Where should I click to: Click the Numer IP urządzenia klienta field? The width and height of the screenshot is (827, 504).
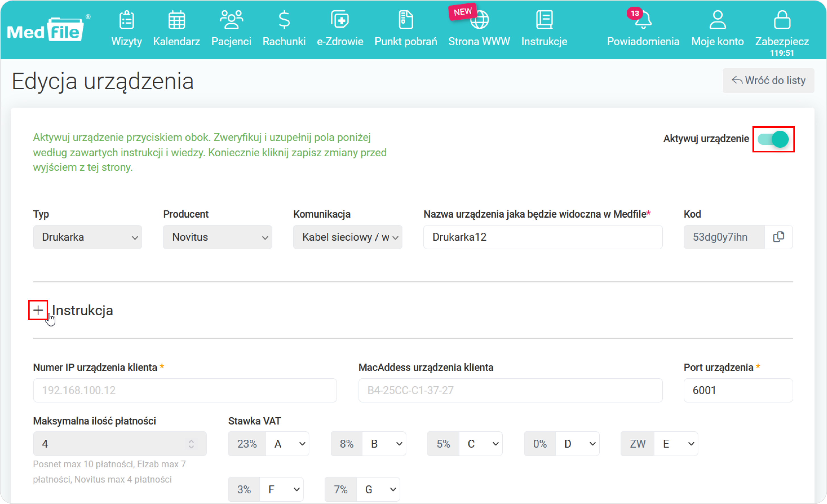coord(185,390)
